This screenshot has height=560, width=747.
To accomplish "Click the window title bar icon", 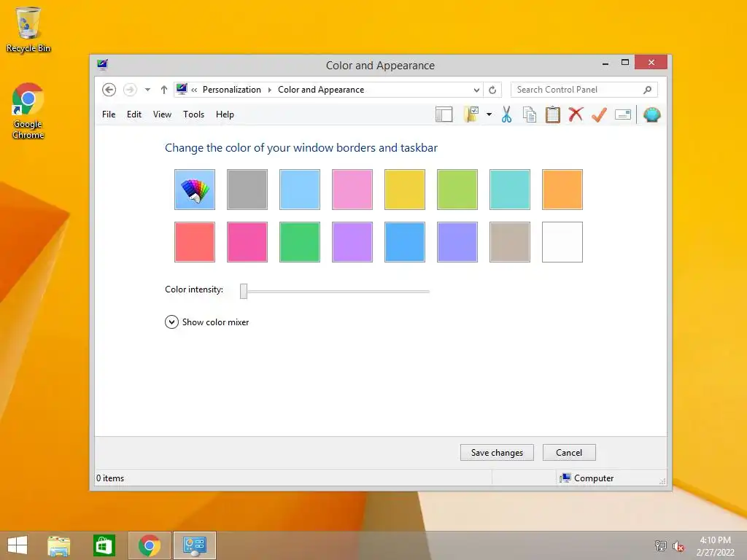I will [102, 64].
